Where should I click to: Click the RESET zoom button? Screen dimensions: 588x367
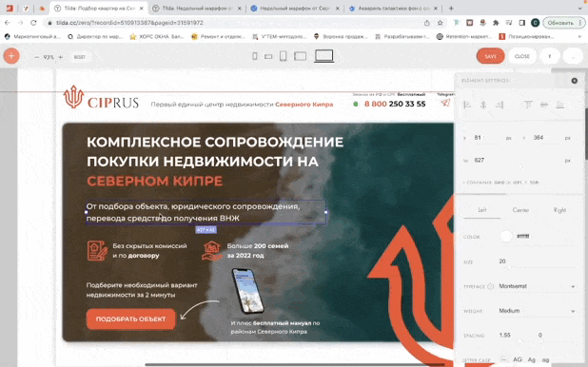pyautogui.click(x=80, y=57)
